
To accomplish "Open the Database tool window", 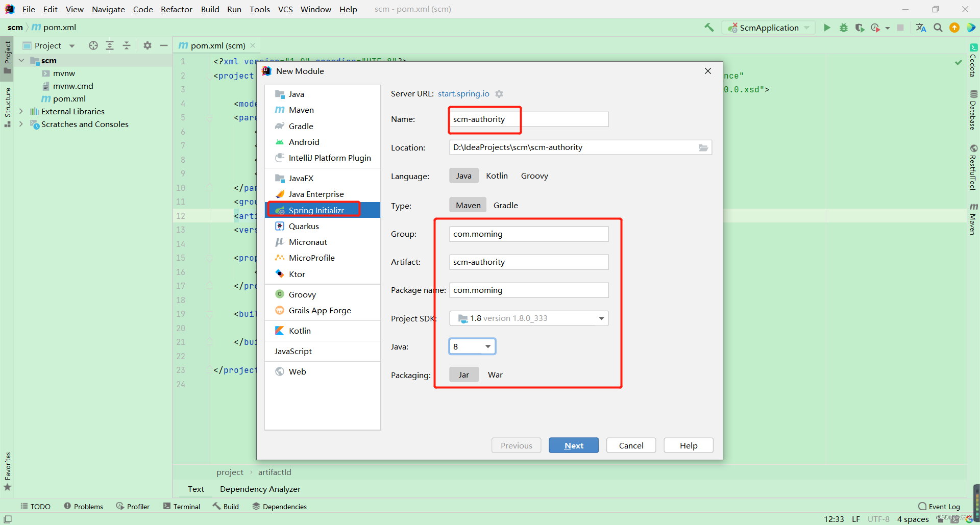I will pyautogui.click(x=973, y=110).
